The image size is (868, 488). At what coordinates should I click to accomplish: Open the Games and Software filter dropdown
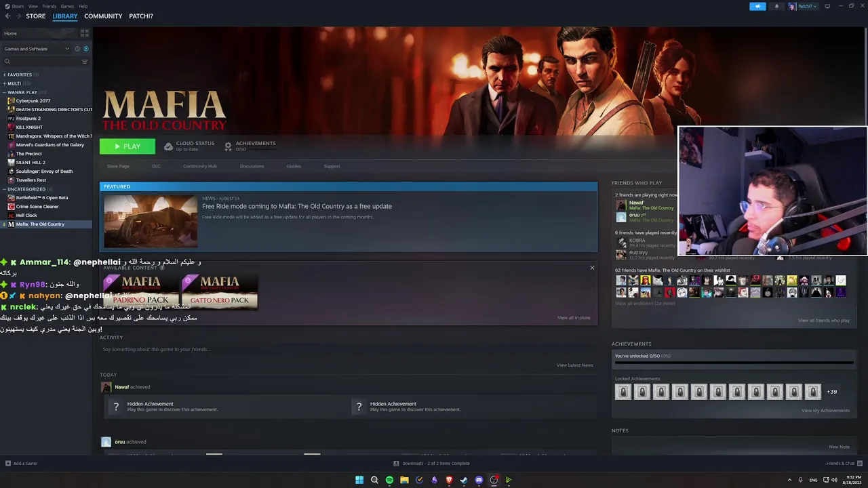pos(37,49)
